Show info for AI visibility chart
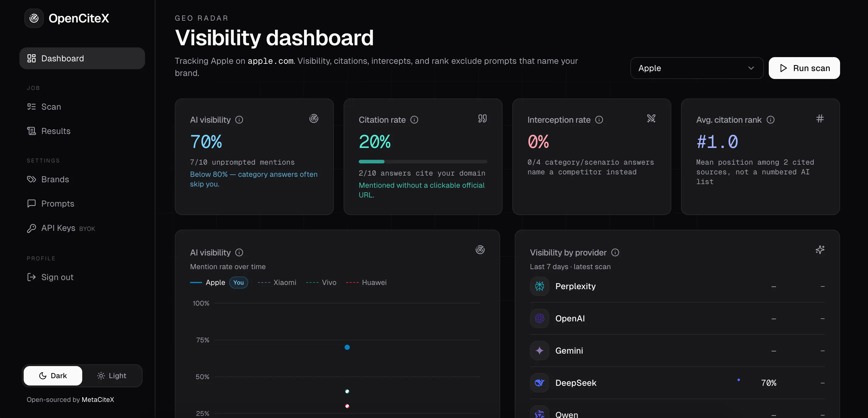Screen dimensions: 868x418 click(x=239, y=252)
